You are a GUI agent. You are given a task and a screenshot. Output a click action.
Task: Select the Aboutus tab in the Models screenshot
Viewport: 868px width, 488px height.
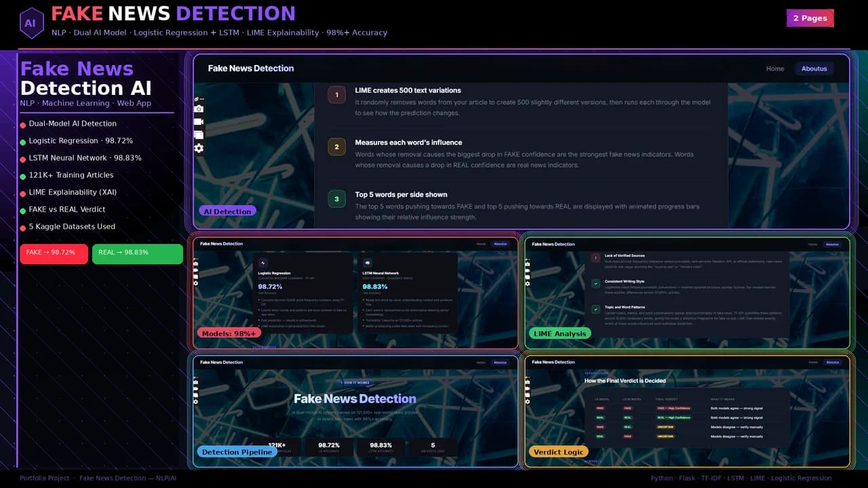[500, 244]
